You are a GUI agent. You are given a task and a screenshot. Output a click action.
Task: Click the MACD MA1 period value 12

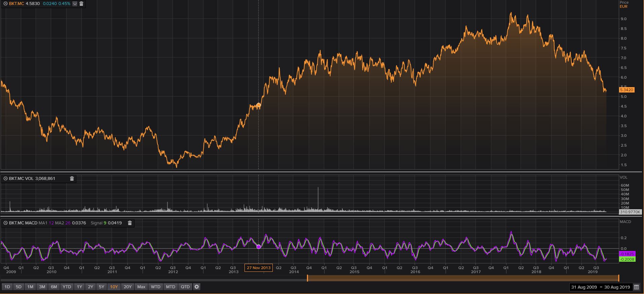coord(51,223)
